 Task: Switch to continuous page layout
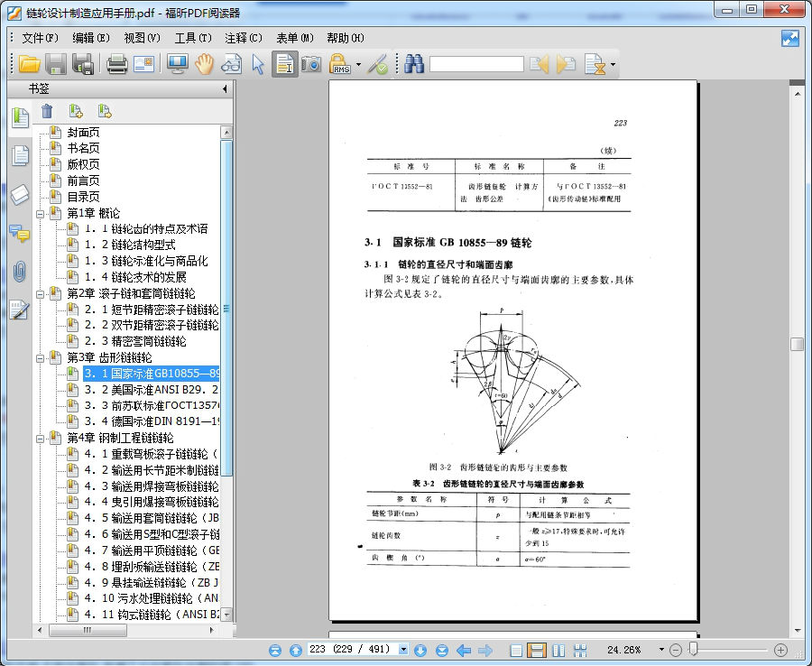click(x=537, y=650)
